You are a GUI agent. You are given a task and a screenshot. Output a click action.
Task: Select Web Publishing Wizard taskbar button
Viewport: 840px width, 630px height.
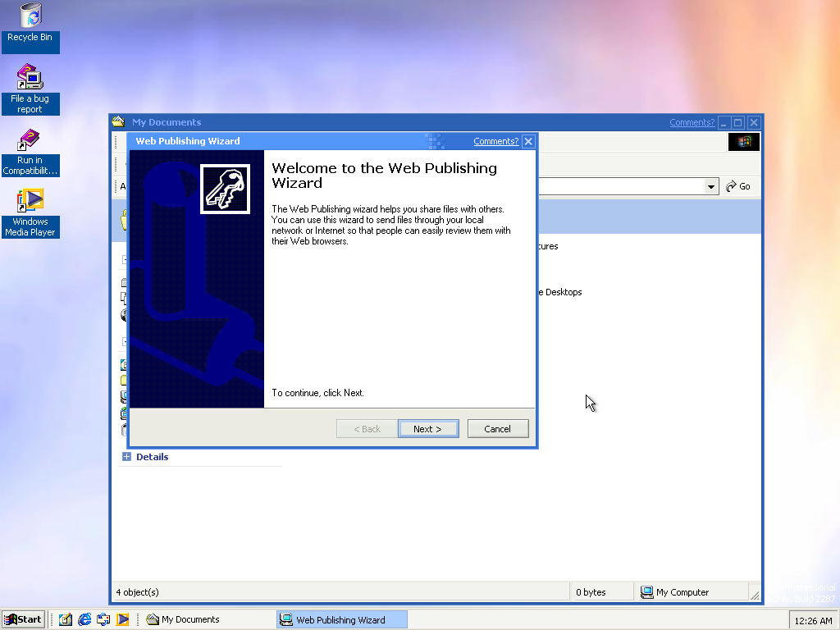click(342, 620)
